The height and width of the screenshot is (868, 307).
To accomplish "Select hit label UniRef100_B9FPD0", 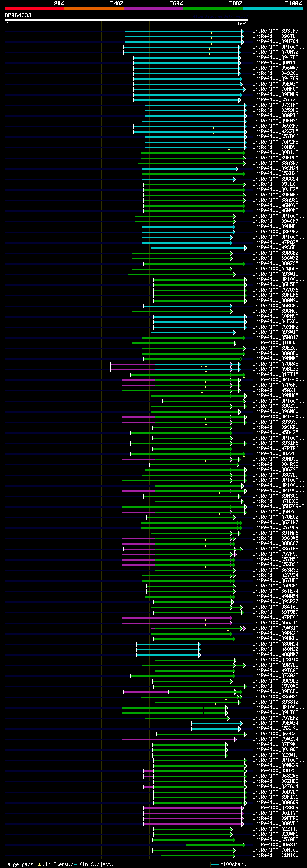I will point(275,158).
